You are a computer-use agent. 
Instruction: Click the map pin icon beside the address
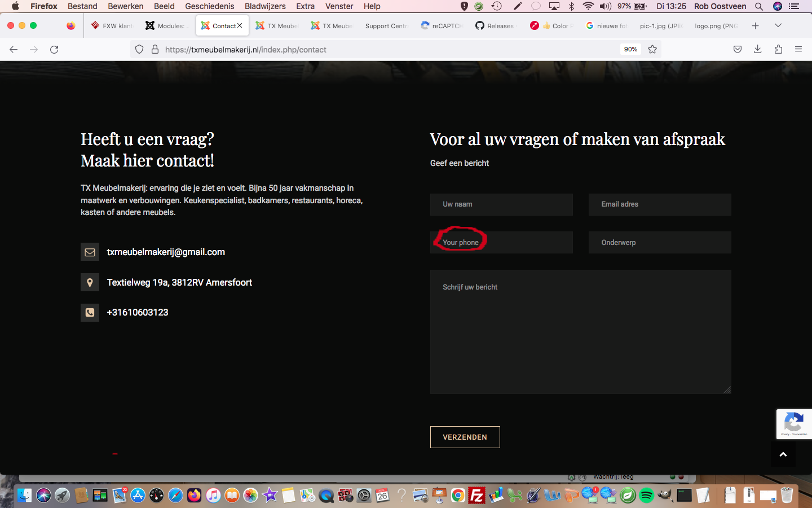(x=90, y=282)
